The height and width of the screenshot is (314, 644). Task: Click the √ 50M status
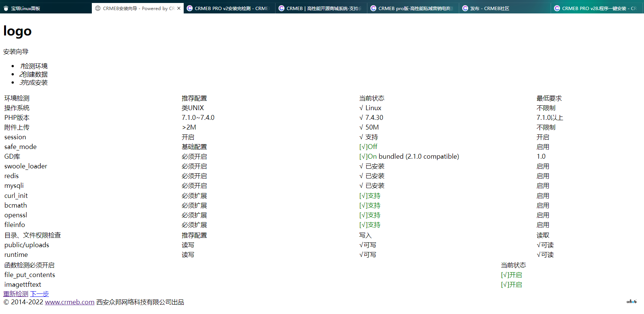[x=369, y=127]
